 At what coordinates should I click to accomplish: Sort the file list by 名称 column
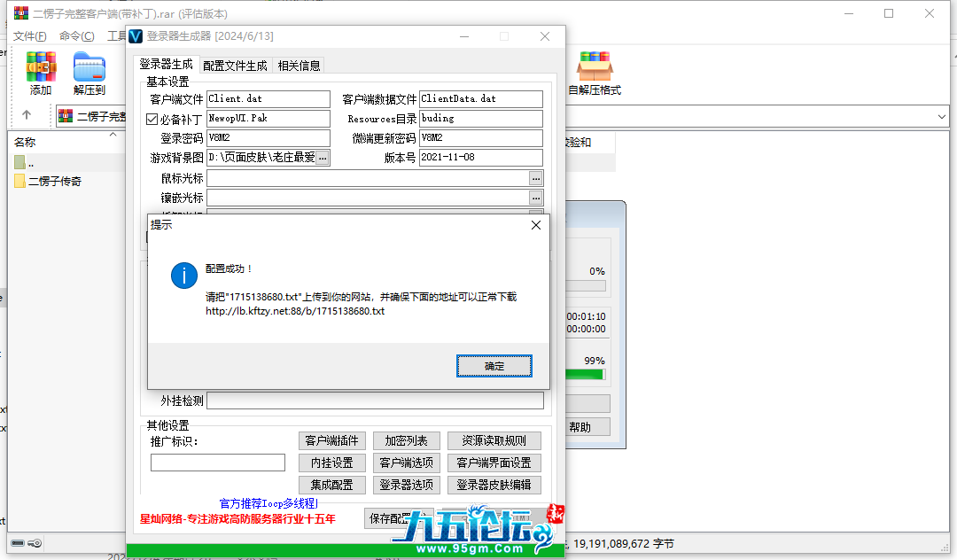point(25,143)
